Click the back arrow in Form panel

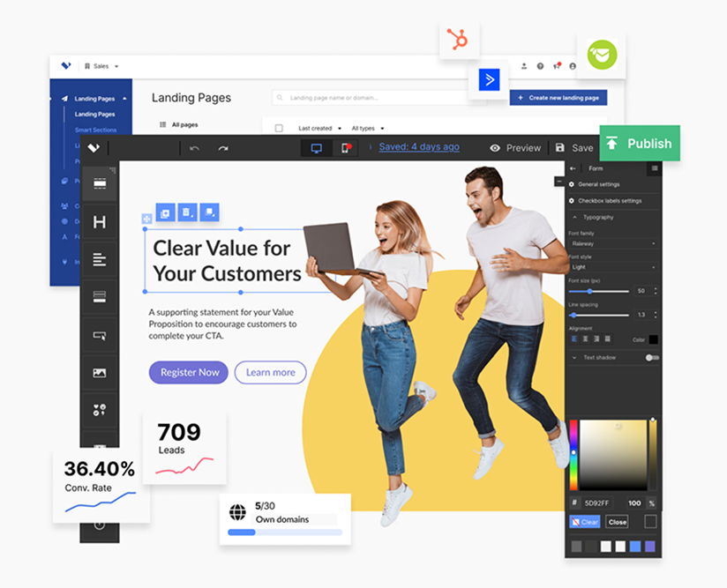573,168
